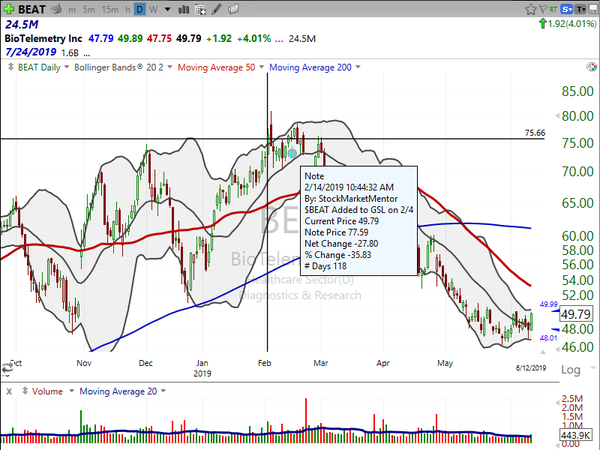Click the red Moving Average 50 label
The width and height of the screenshot is (600, 450).
216,68
